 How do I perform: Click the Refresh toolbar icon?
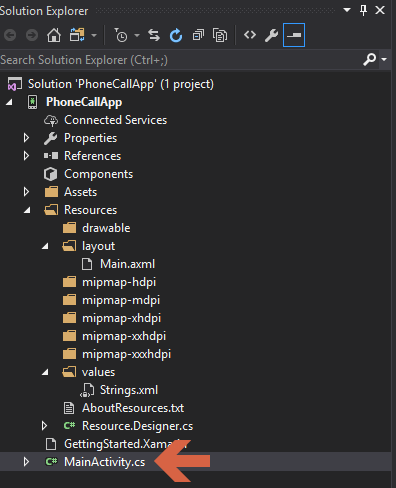coord(176,35)
